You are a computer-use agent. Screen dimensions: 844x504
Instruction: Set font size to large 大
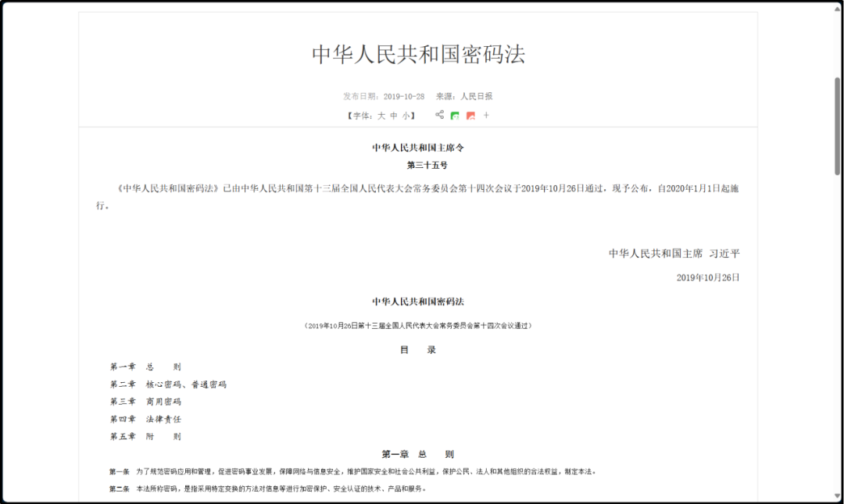click(380, 115)
